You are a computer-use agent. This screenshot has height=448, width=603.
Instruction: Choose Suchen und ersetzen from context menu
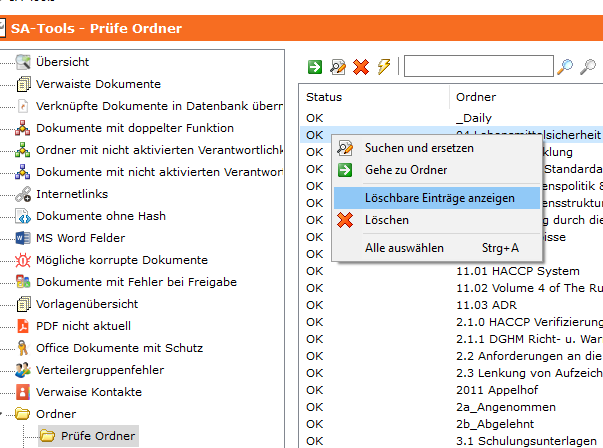[437, 148]
